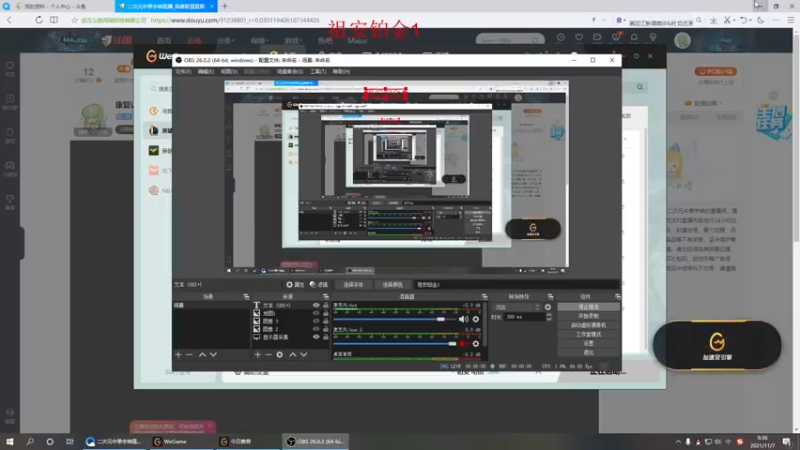Remove the selected source with minus icon
Viewport: 800px width, 450px height.
pyautogui.click(x=268, y=354)
